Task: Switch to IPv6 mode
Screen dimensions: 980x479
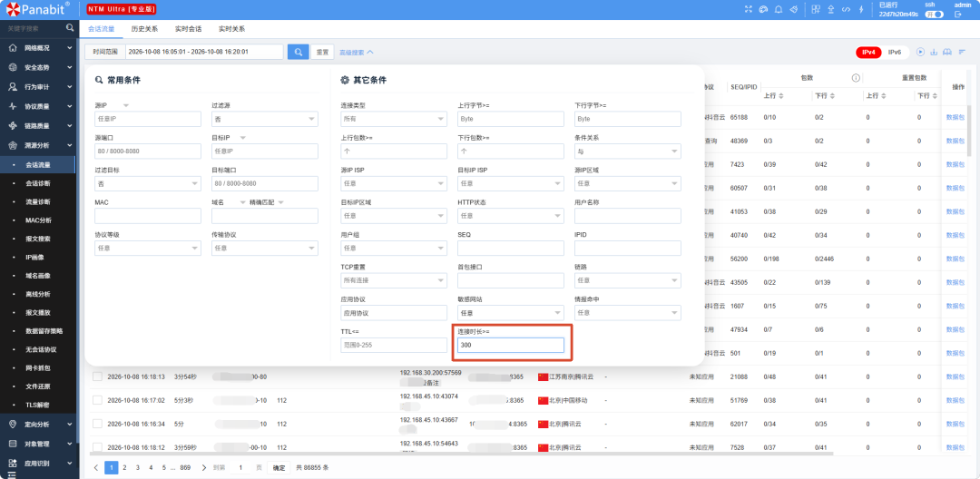Action: point(895,53)
